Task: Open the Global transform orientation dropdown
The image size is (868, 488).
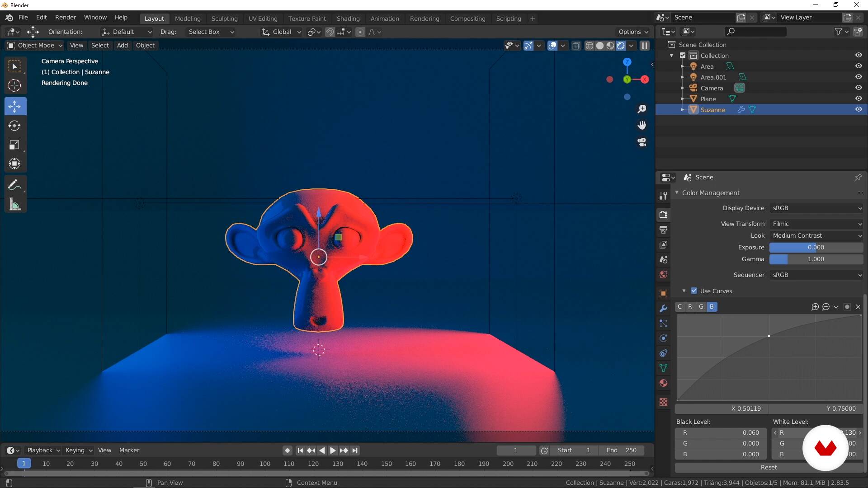Action: pos(282,32)
